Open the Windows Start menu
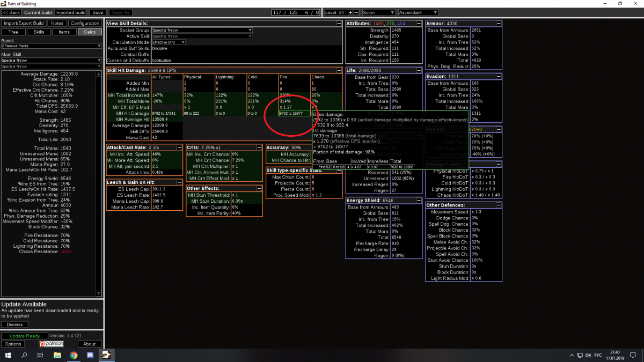The image size is (644, 362). pos(9,355)
